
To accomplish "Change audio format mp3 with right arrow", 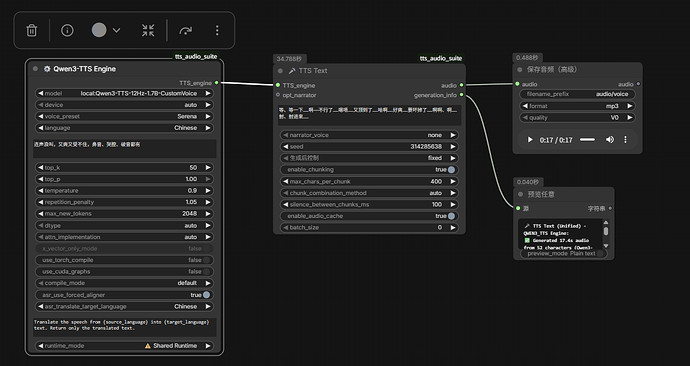I will pos(630,106).
